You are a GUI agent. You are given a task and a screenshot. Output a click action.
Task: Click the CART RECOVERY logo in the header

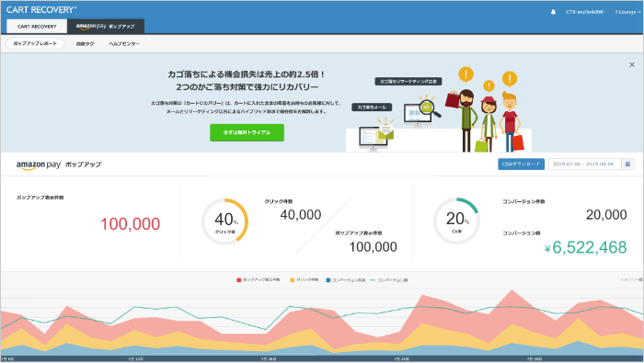point(41,9)
